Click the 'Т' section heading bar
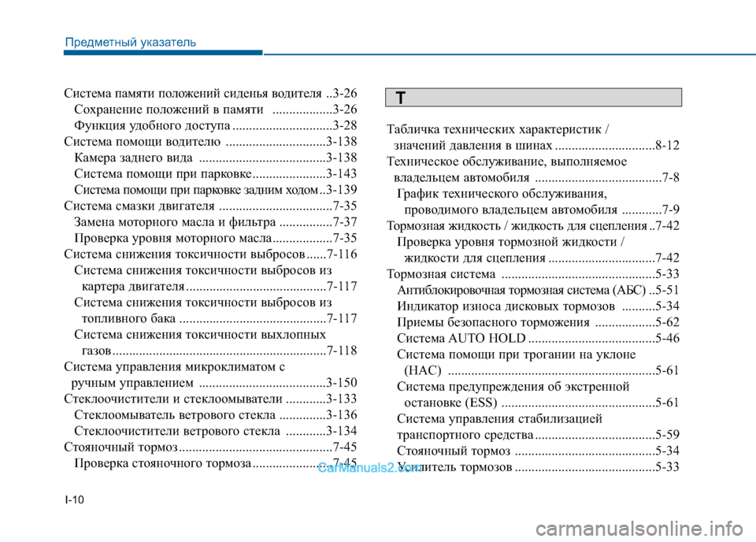This screenshot has width=756, height=542. tap(533, 98)
